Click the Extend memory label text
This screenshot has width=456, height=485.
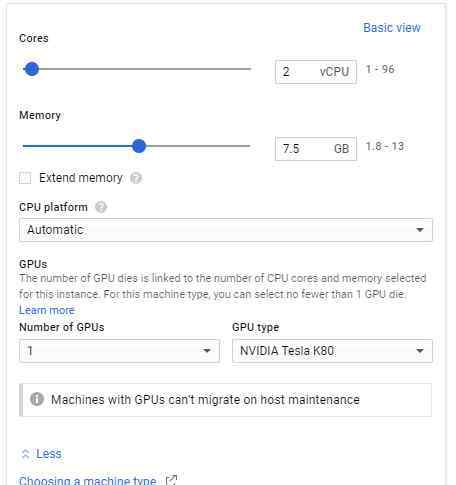[x=81, y=178]
